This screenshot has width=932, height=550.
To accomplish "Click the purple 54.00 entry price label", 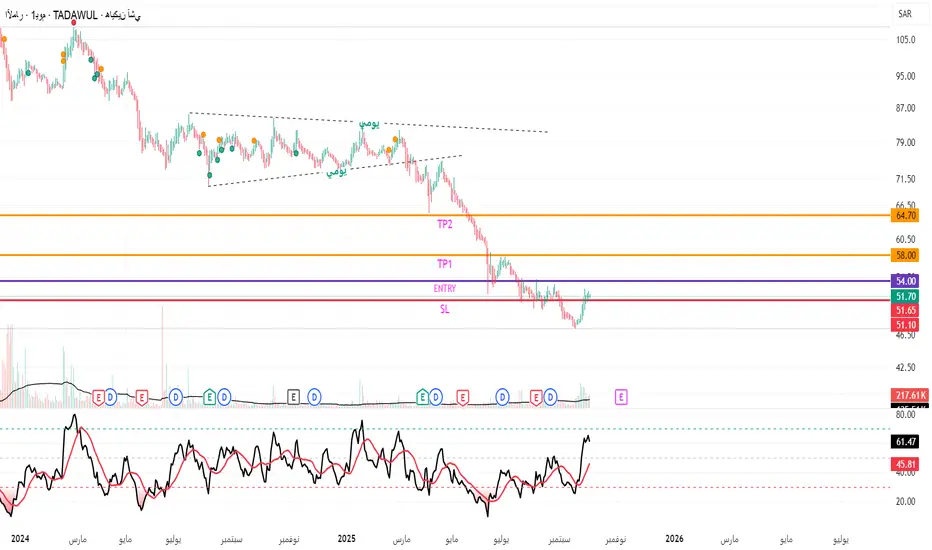I will pos(905,281).
